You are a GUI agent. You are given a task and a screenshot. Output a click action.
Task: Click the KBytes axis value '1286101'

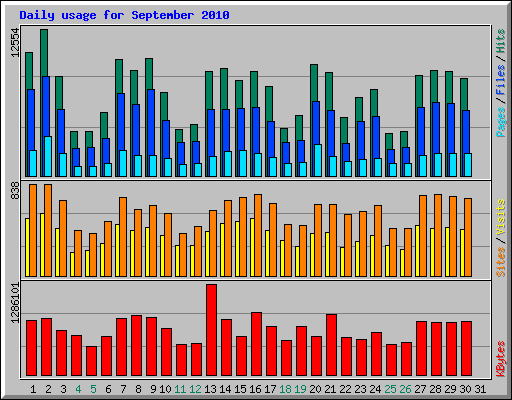tap(15, 303)
